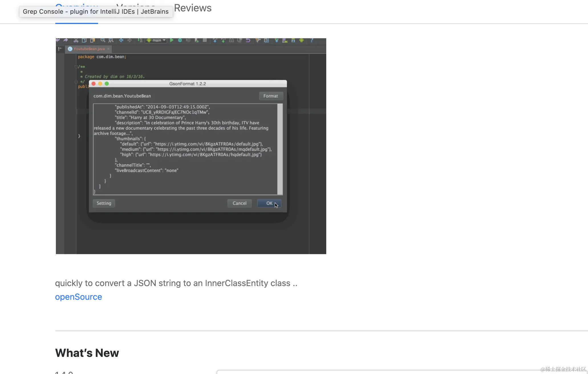Click the Stop square icon
This screenshot has width=588, height=374.
click(205, 40)
